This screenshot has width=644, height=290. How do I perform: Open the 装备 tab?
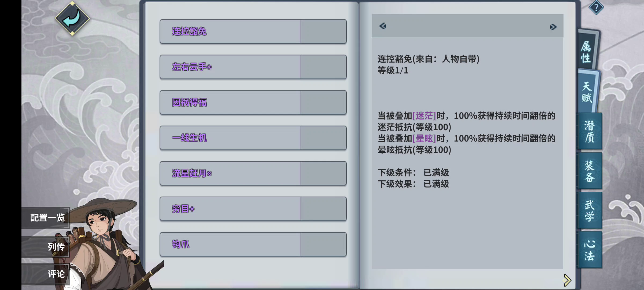coord(590,171)
